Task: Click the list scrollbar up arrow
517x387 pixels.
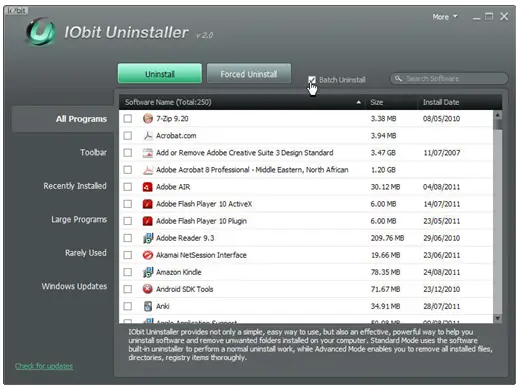Action: click(x=497, y=115)
